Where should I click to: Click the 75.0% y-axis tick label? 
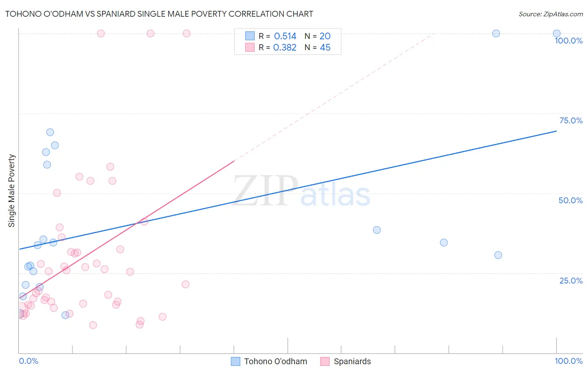571,120
